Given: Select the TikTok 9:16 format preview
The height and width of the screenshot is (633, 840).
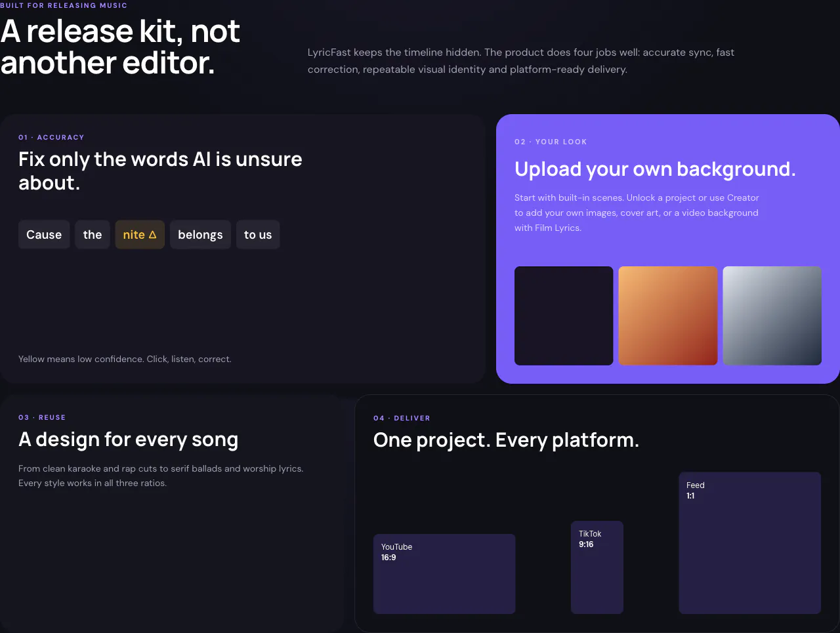Looking at the screenshot, I should pyautogui.click(x=597, y=567).
